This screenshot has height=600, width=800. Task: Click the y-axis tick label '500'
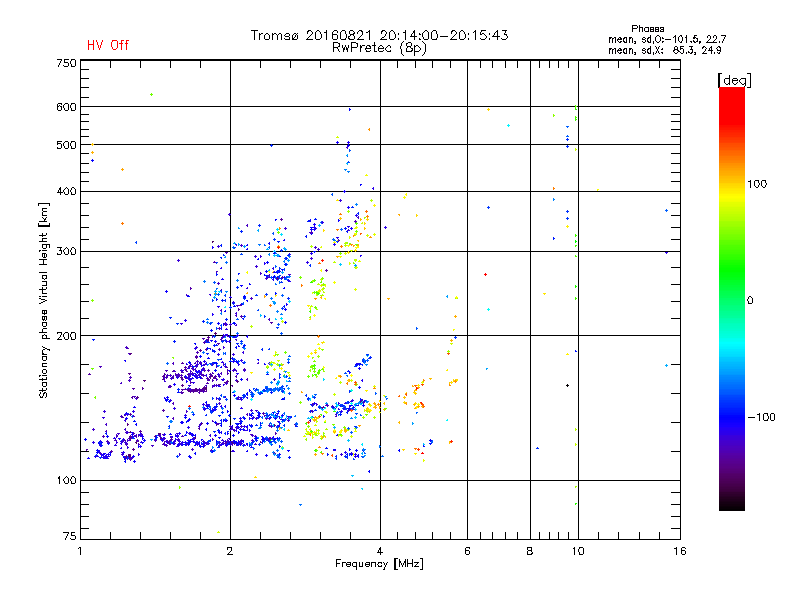(x=66, y=145)
